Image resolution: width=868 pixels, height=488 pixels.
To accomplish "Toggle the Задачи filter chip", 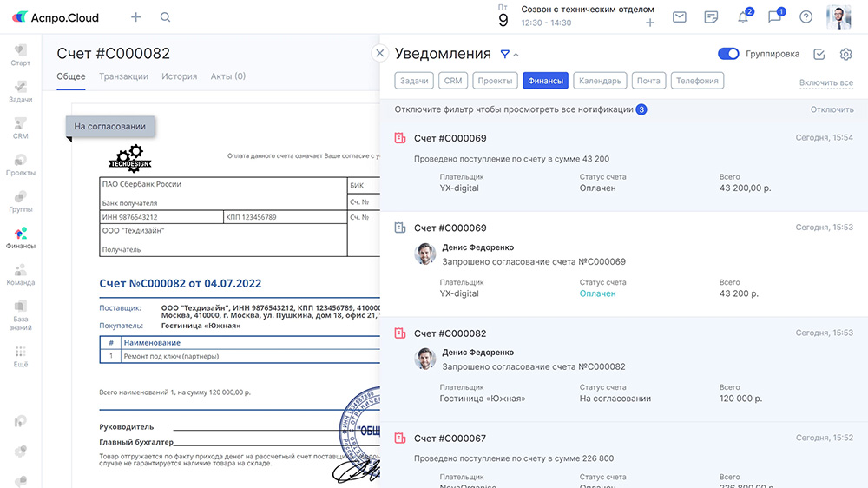I will pyautogui.click(x=414, y=81).
